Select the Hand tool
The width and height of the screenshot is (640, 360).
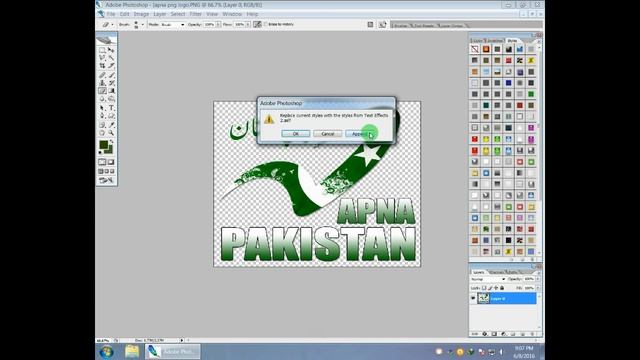pos(102,133)
